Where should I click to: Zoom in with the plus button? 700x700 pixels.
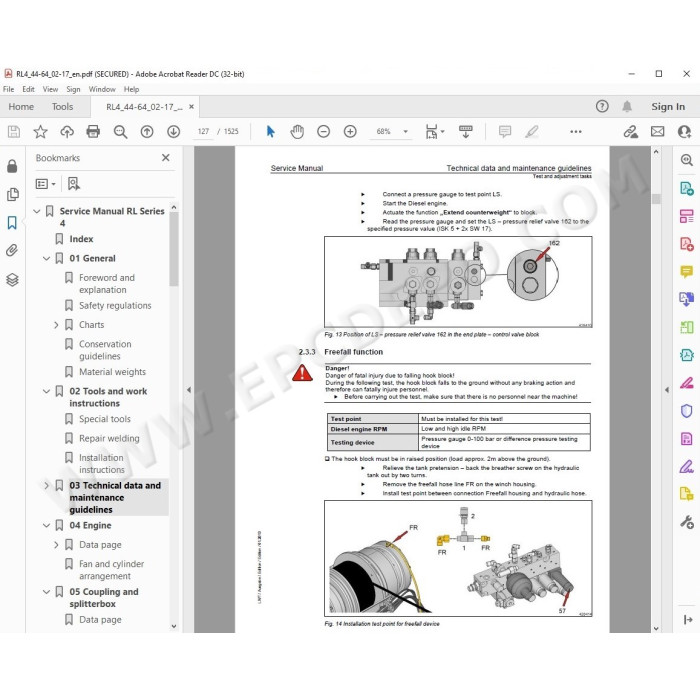(350, 132)
